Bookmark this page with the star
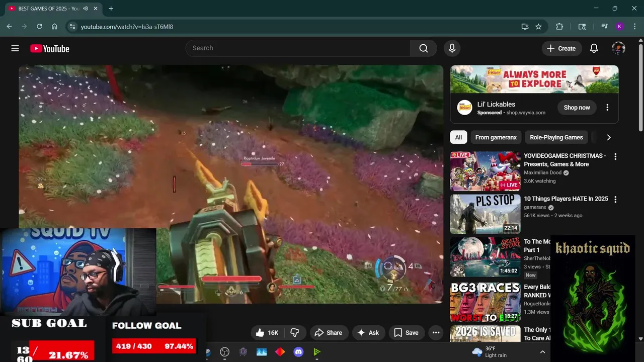 tap(538, 27)
